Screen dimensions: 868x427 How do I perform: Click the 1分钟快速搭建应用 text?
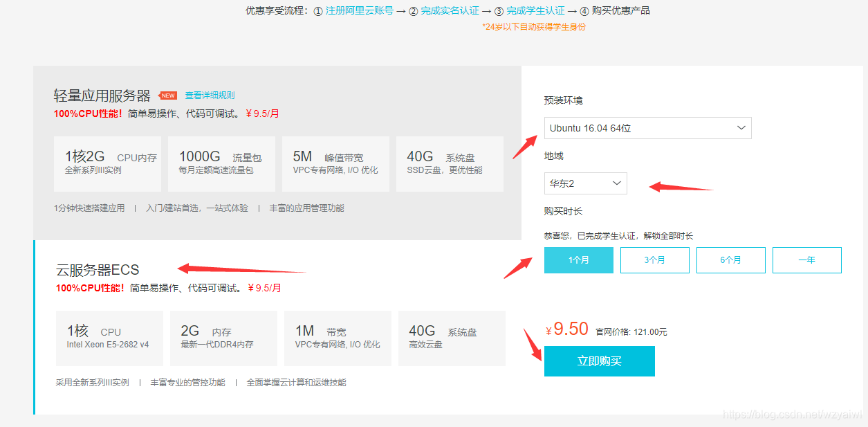89,208
